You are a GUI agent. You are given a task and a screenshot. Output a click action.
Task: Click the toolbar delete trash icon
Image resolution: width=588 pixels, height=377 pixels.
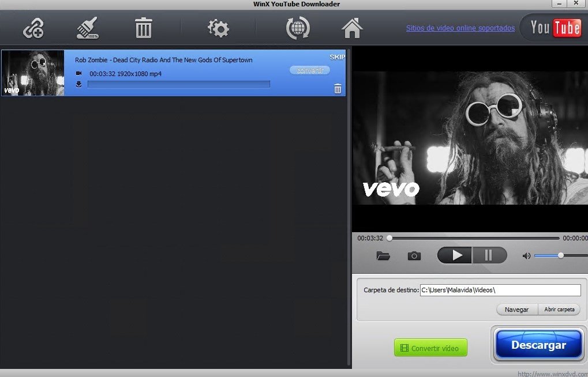point(143,28)
